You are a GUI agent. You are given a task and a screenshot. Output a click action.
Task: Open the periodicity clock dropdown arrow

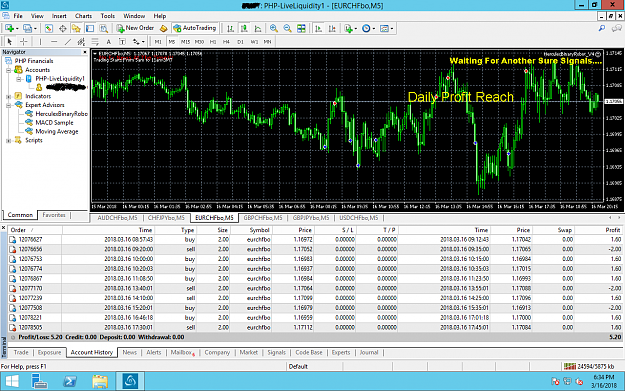tap(373, 29)
